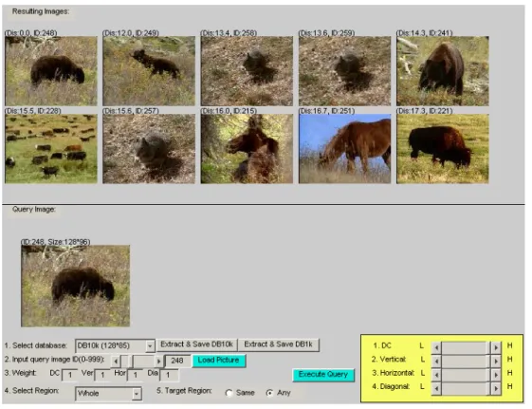Open the Select database dropdown arrow
This screenshot has height=409, width=532.
(x=150, y=345)
